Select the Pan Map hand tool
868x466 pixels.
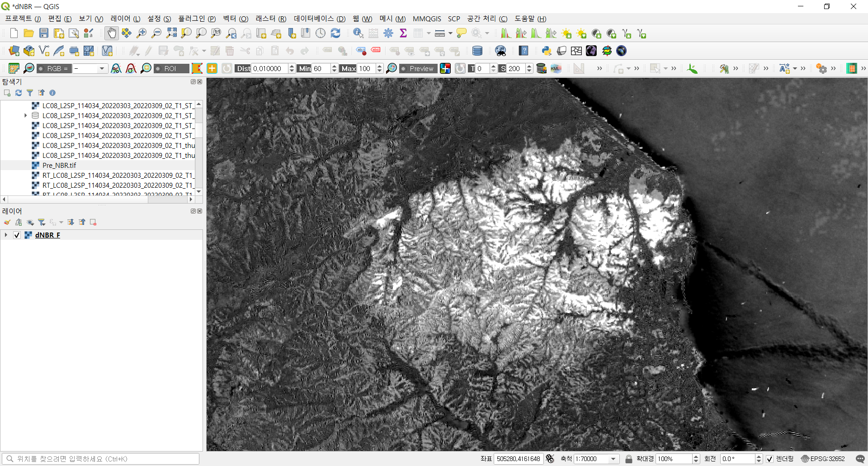click(x=111, y=33)
